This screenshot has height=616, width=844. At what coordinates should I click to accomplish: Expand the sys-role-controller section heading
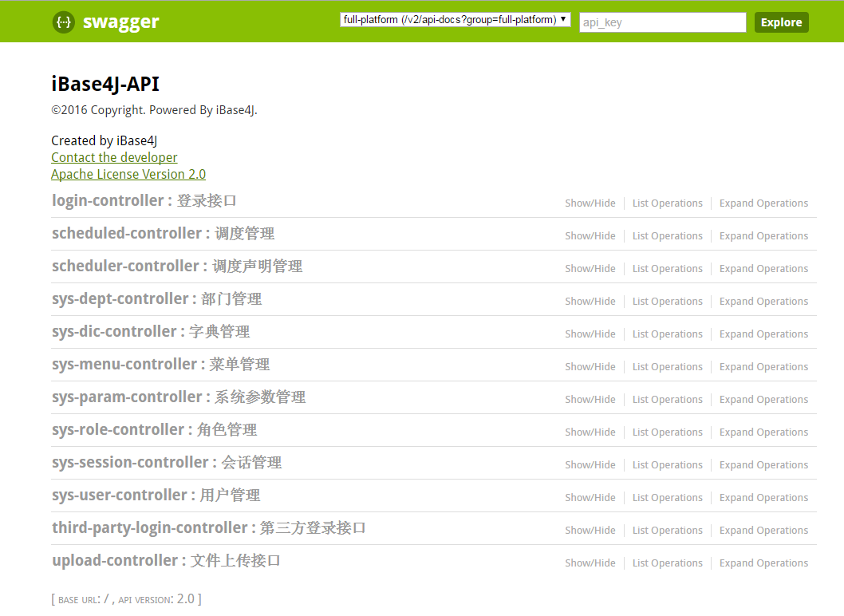coord(155,430)
